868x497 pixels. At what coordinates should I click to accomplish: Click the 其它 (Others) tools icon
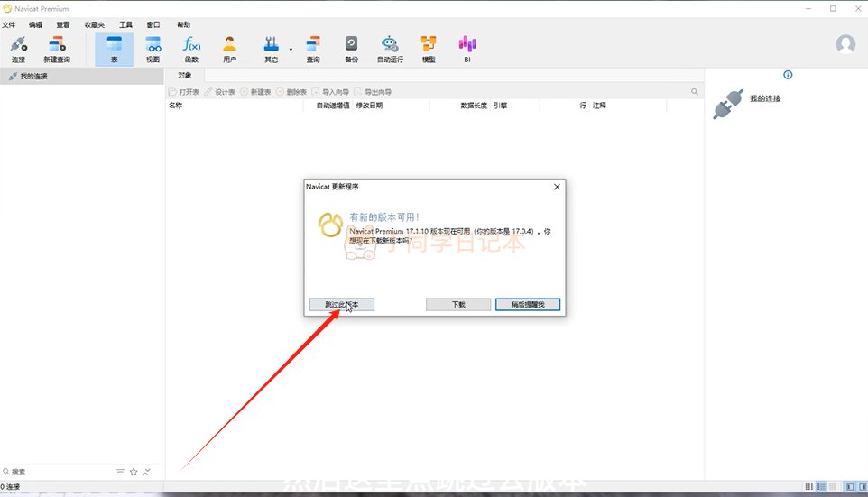pos(272,49)
